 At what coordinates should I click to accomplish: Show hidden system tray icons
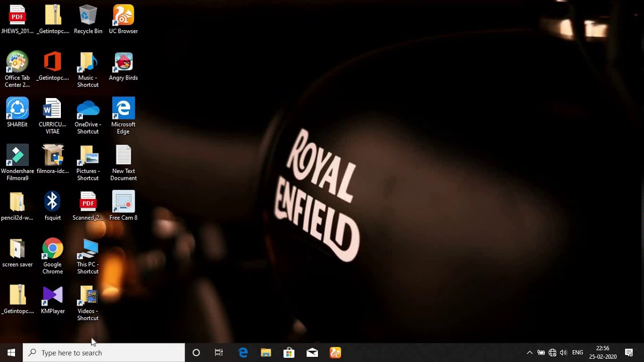(x=529, y=352)
